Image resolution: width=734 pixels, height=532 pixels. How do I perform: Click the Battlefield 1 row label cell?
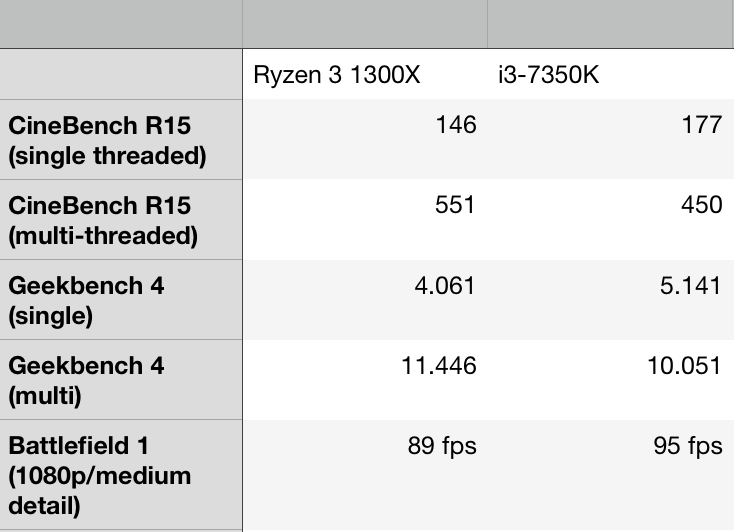(121, 474)
